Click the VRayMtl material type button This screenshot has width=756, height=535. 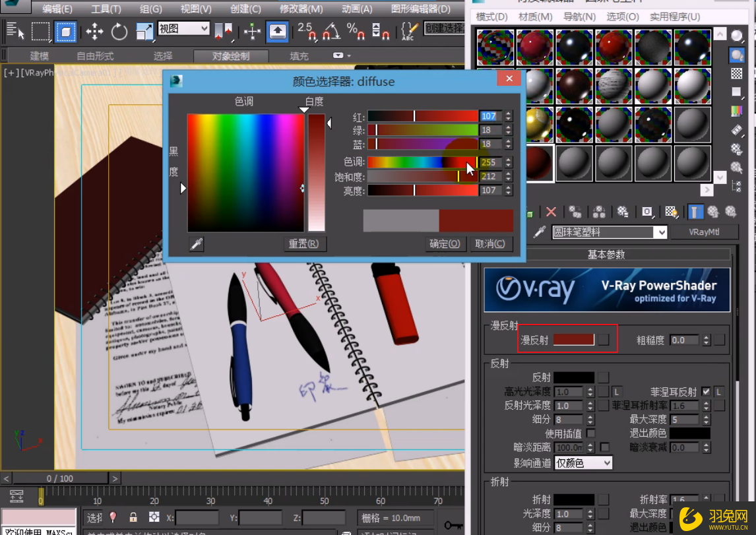click(704, 232)
